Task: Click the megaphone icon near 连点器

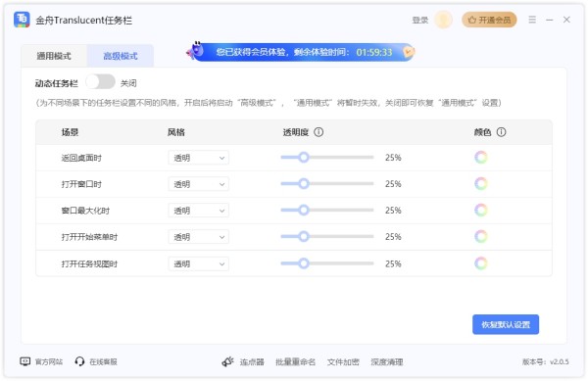Action: click(x=227, y=361)
